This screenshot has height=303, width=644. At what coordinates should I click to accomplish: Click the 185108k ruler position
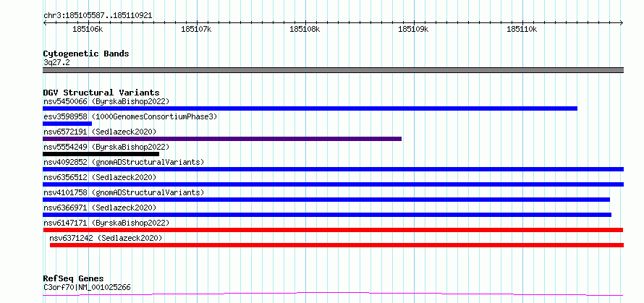pos(305,29)
